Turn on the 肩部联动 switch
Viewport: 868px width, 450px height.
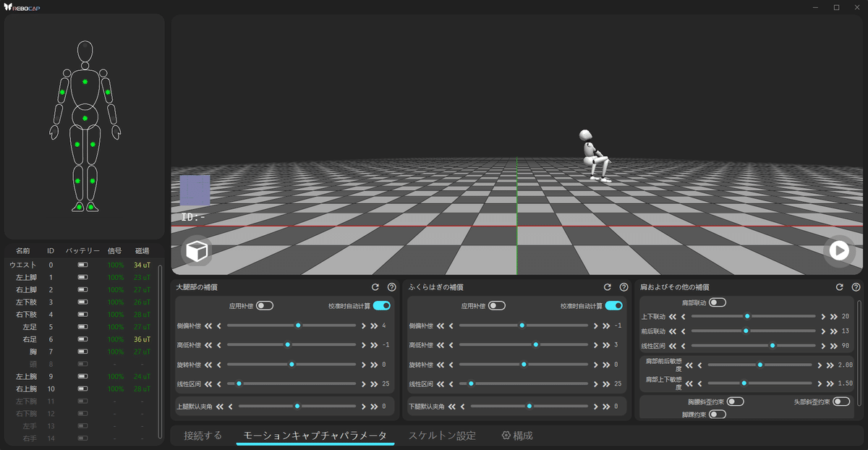(717, 302)
